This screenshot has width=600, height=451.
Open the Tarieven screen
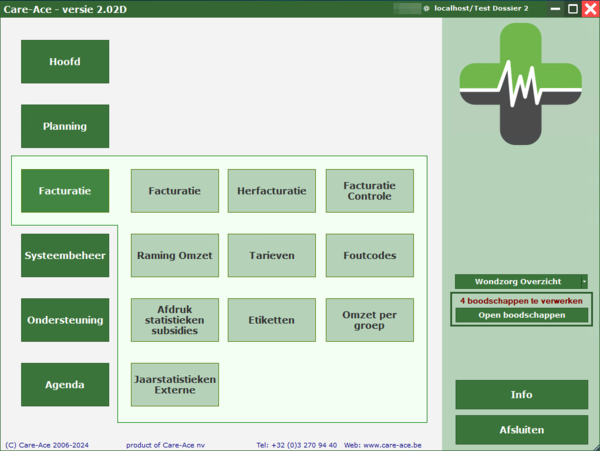pyautogui.click(x=272, y=256)
